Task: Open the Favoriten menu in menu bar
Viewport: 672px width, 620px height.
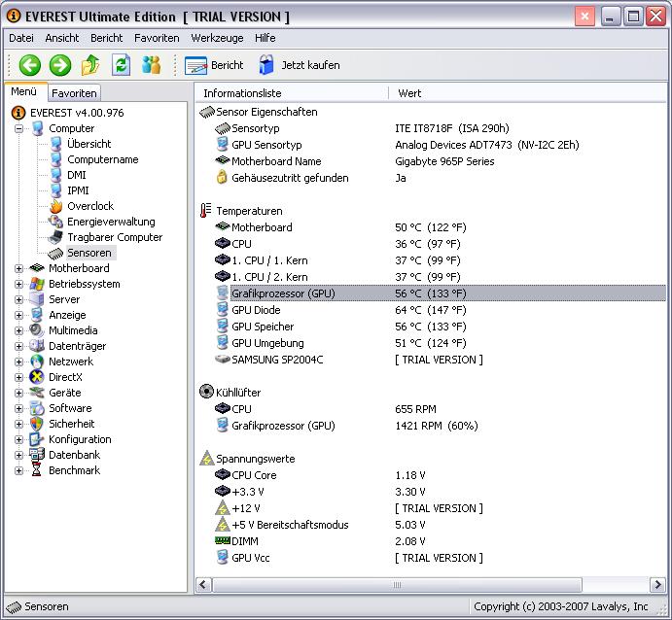Action: [x=157, y=38]
